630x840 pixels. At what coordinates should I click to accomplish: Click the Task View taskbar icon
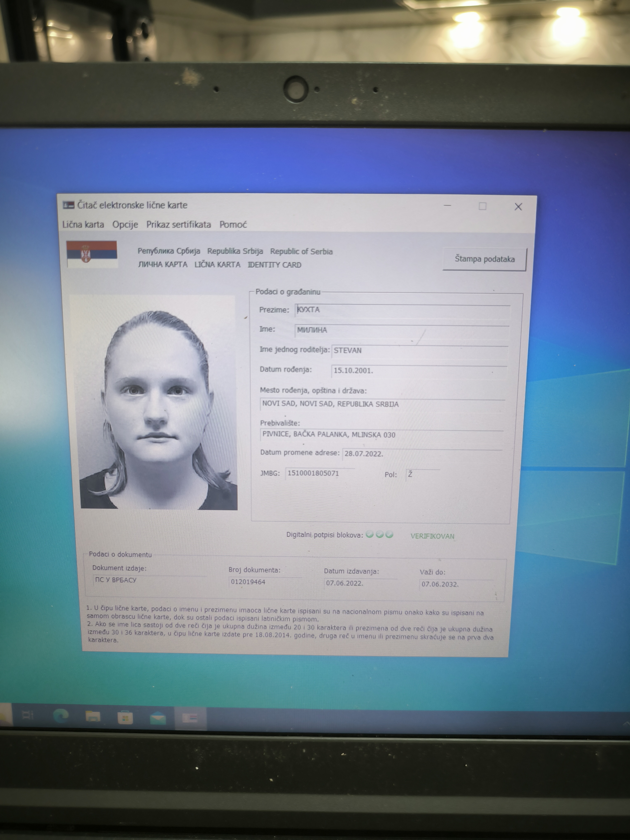[x=28, y=716]
